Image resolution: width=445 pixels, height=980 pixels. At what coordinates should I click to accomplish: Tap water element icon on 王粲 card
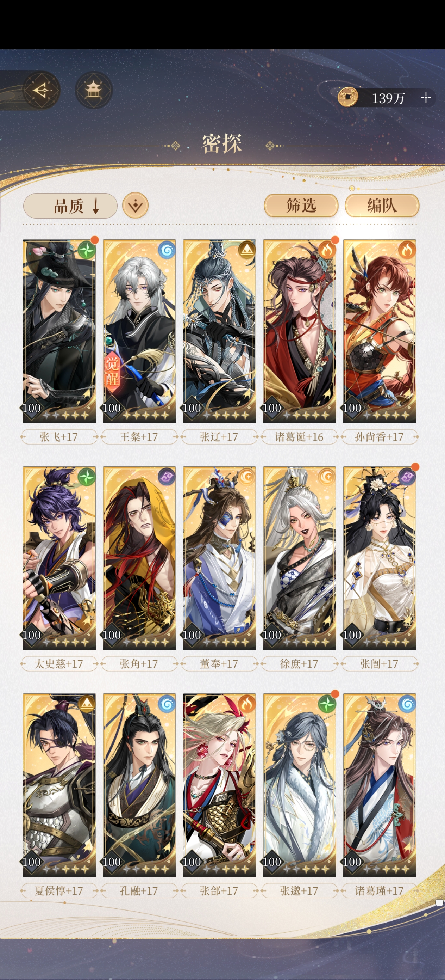click(x=167, y=250)
